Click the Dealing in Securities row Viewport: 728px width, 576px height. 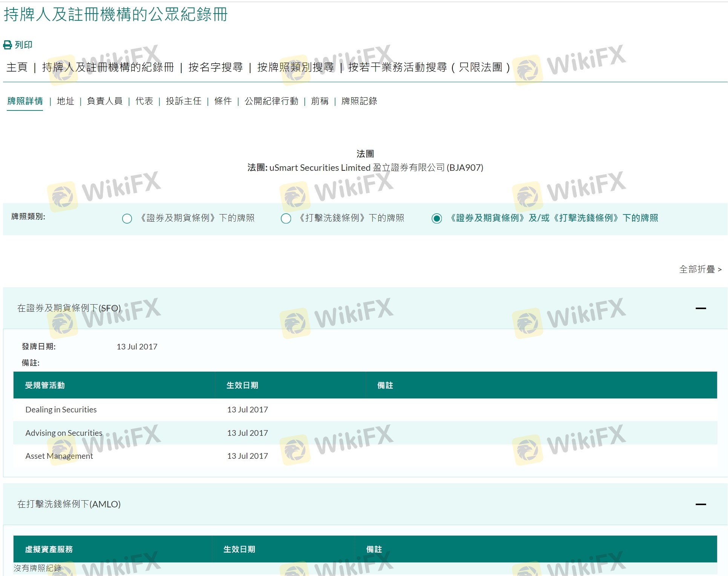pos(365,410)
